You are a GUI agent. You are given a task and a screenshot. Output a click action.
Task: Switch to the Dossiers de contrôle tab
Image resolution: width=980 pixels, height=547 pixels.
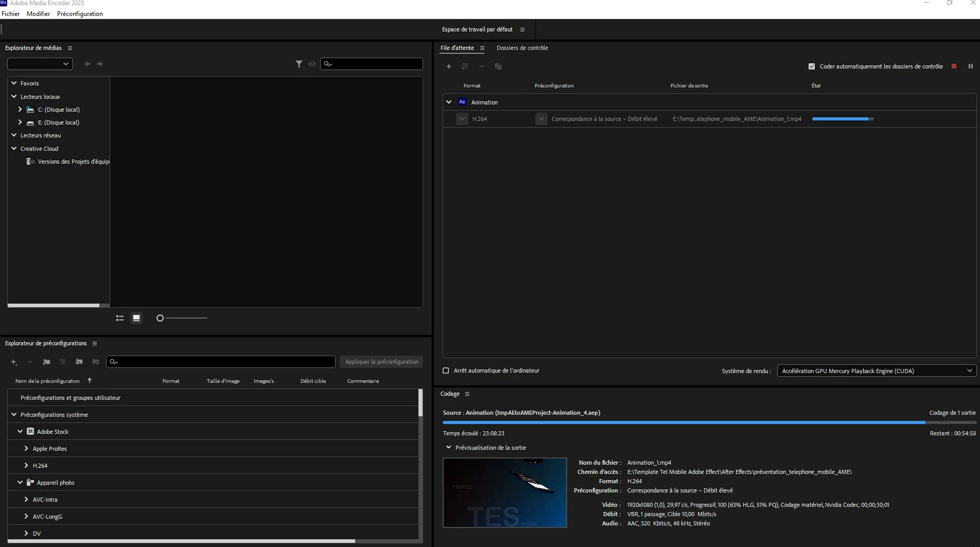point(522,48)
